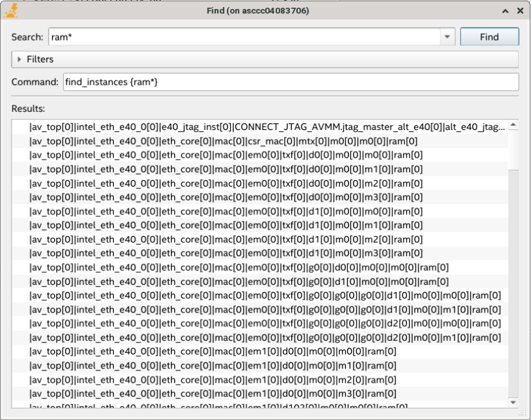Select result g0|g0|g0|d1[0]|m0[0]|m0[0]|ram[0]
The height and width of the screenshot is (420, 531).
point(260,296)
